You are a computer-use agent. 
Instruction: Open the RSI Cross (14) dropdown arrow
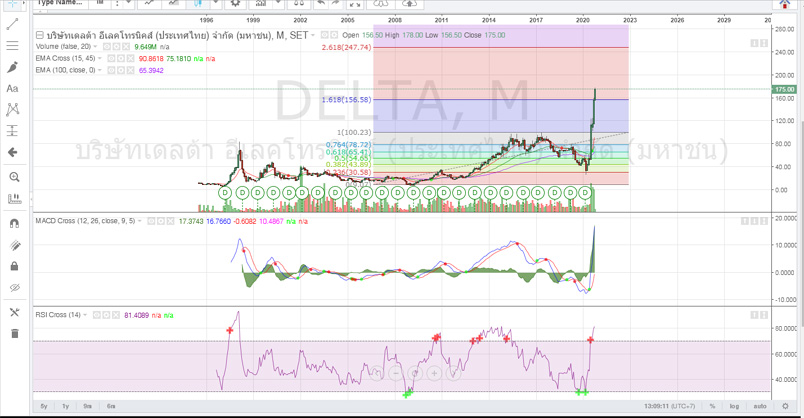tap(85, 315)
